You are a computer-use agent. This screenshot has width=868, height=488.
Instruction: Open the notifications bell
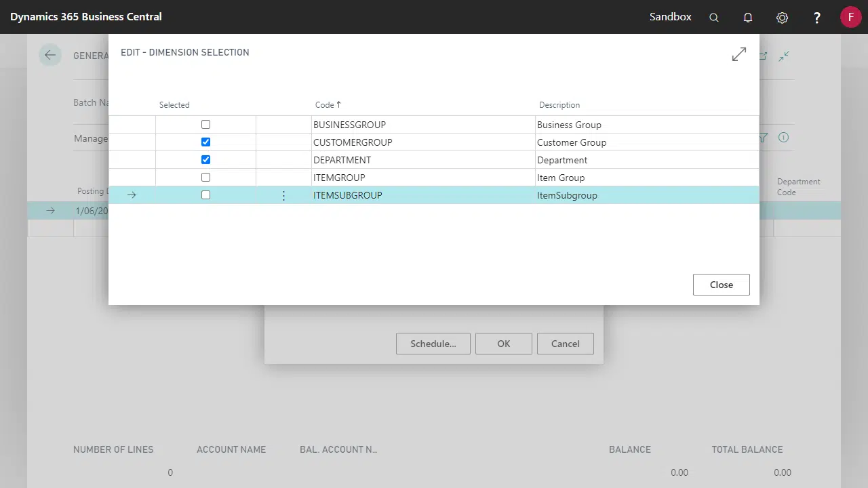click(x=748, y=18)
